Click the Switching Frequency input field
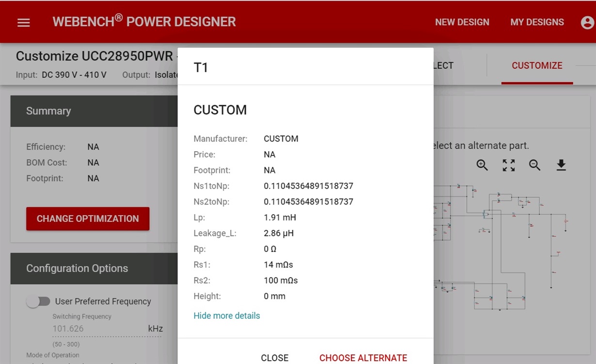Viewport: 596px width, 364px height. 107,329
